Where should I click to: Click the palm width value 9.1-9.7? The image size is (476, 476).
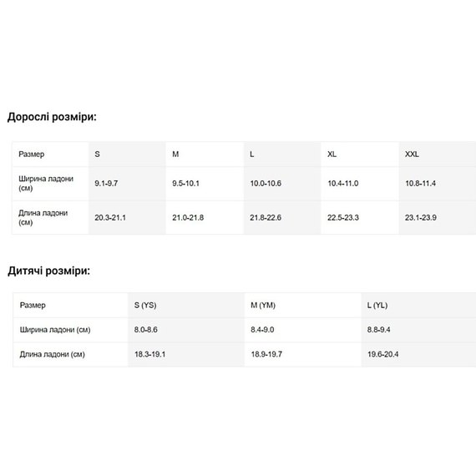(106, 184)
